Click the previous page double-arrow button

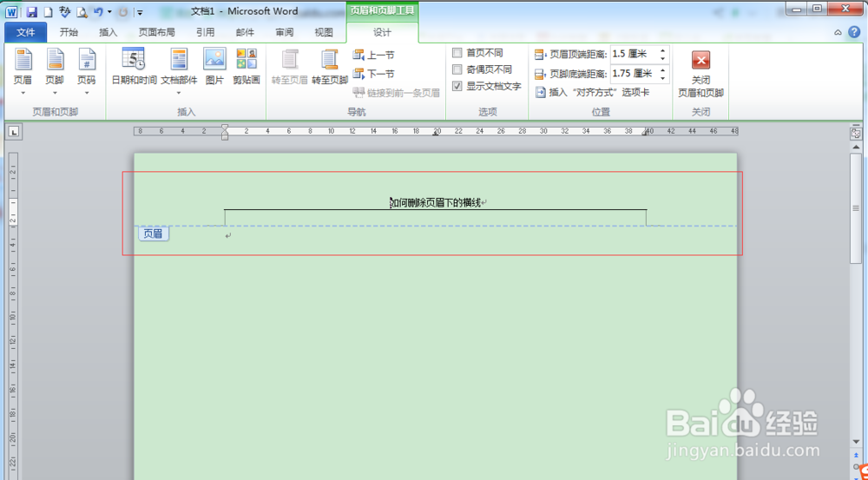856,455
